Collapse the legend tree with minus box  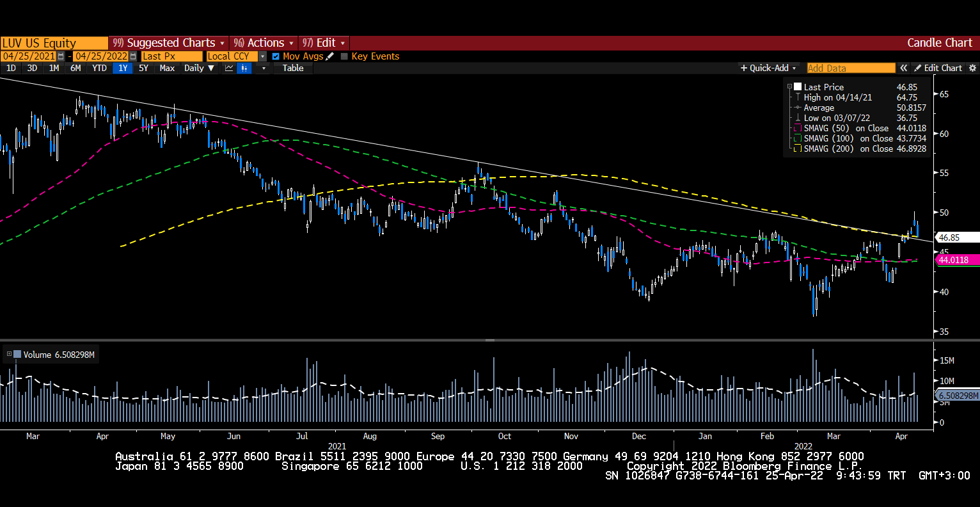pyautogui.click(x=789, y=86)
